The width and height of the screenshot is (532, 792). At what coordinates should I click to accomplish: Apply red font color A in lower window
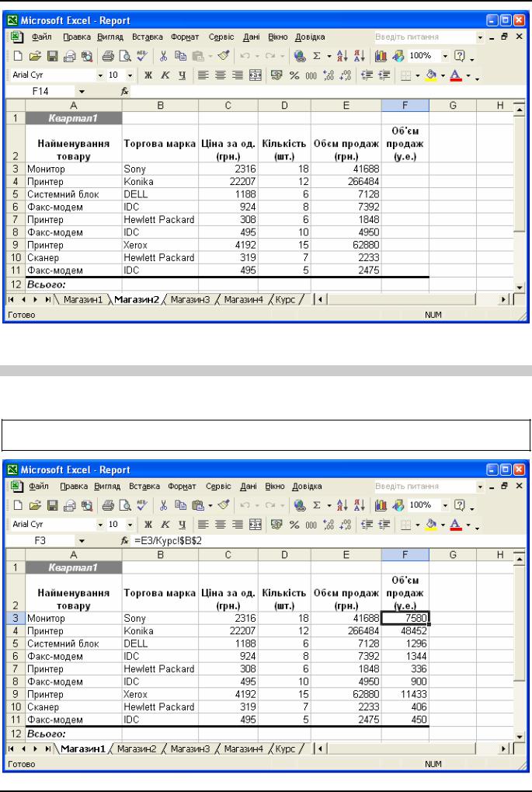pyautogui.click(x=456, y=525)
